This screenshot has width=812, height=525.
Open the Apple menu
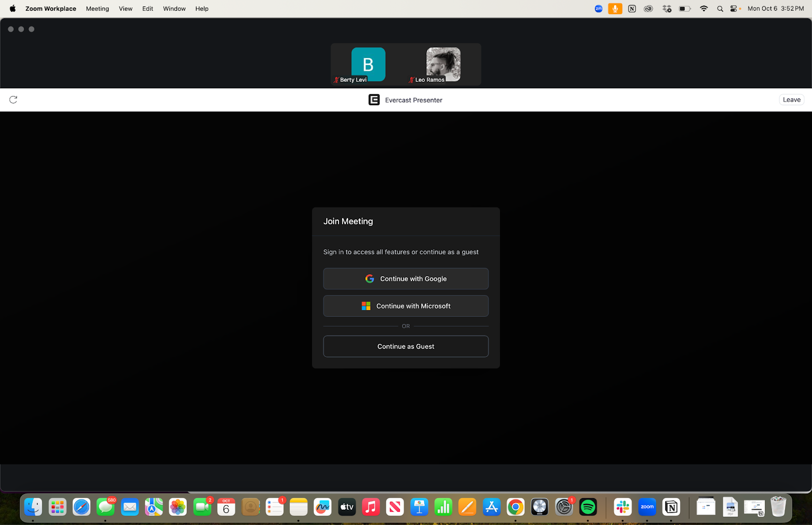[13, 9]
